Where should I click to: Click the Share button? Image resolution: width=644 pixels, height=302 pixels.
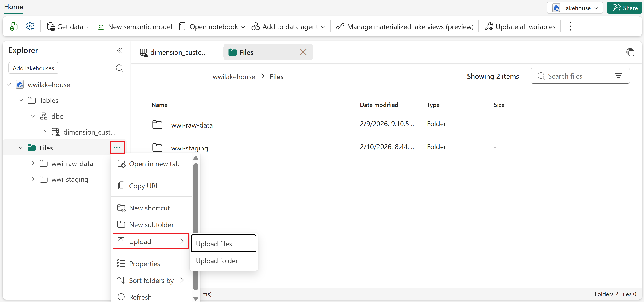(x=625, y=8)
